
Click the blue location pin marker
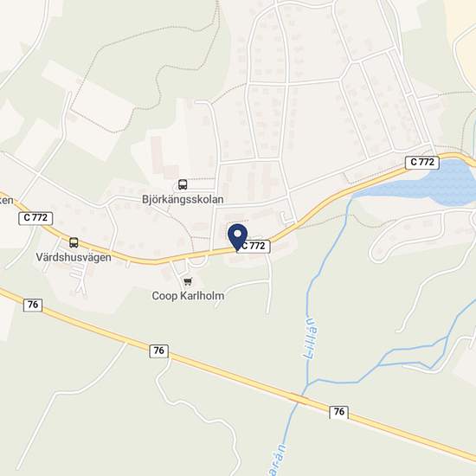point(237,237)
